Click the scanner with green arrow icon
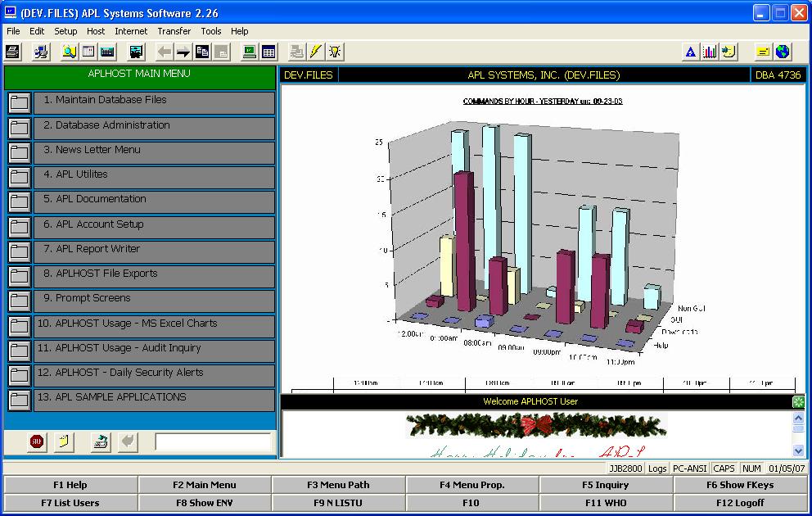This screenshot has width=812, height=516. click(x=101, y=442)
